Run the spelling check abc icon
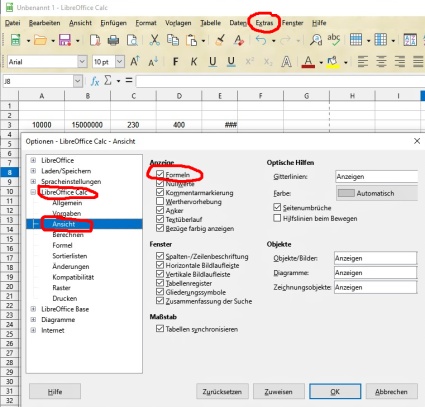Viewport: 425px width, 407px height. pyautogui.click(x=334, y=40)
